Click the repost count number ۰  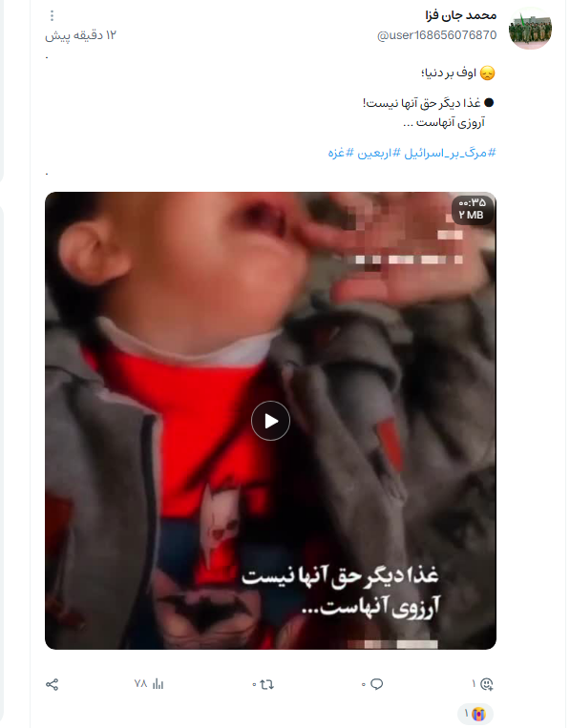pos(254,684)
